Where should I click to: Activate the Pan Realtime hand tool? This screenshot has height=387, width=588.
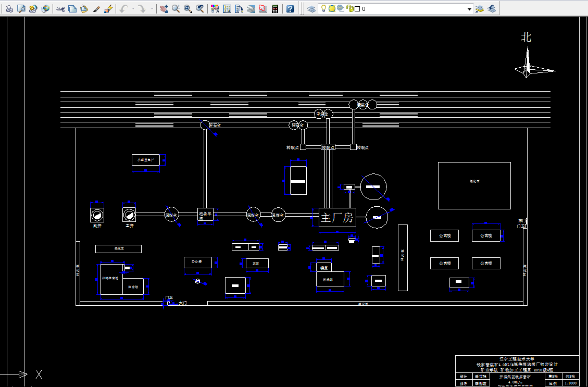[164, 9]
